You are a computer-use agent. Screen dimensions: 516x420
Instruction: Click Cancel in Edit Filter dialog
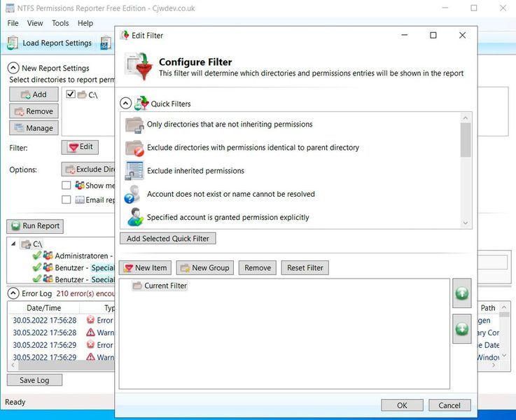[449, 405]
